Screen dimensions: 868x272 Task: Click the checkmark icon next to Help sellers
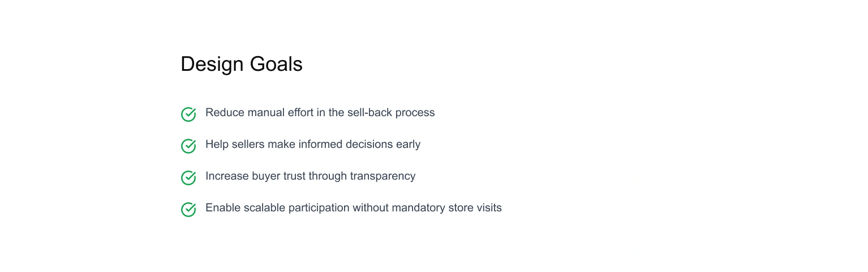coord(188,146)
